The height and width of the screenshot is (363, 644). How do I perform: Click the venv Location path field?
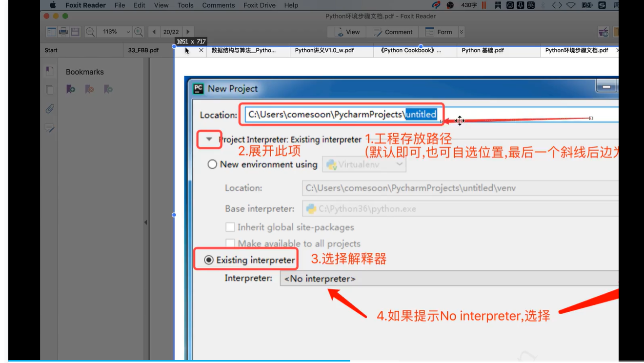[x=460, y=188]
